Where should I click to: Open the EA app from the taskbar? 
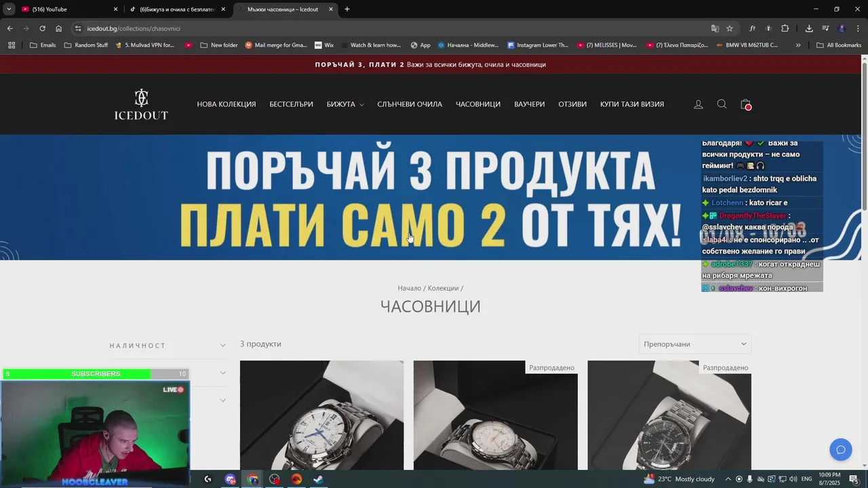[296, 479]
